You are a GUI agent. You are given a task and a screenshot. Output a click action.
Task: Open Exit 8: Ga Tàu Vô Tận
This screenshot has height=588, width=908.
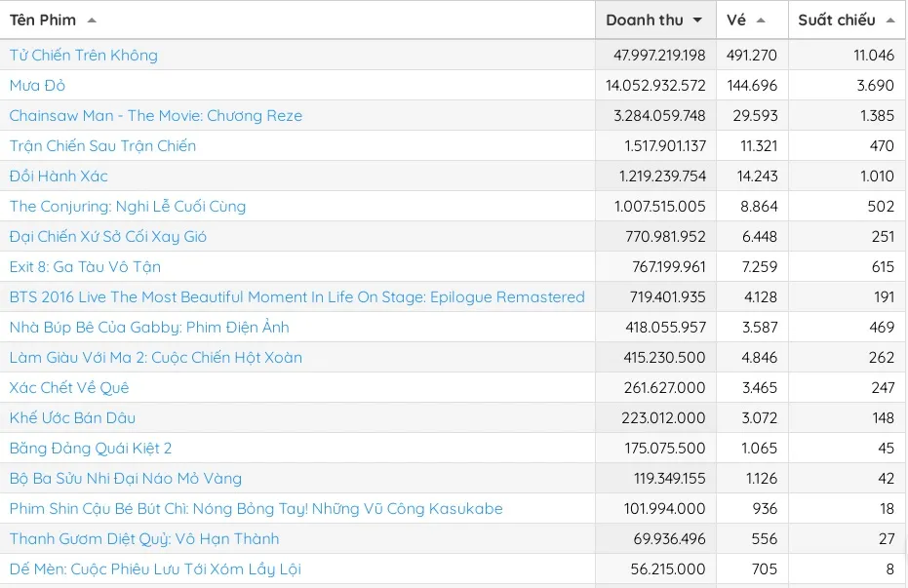pos(85,267)
